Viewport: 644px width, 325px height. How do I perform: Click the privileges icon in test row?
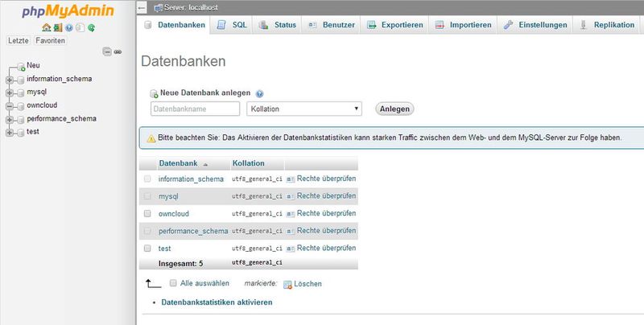pyautogui.click(x=291, y=249)
